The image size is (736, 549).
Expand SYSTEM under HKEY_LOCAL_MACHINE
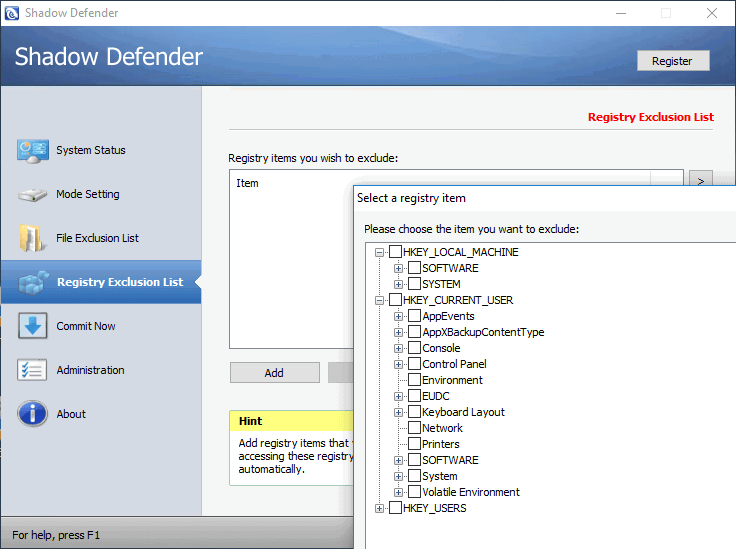coord(398,284)
